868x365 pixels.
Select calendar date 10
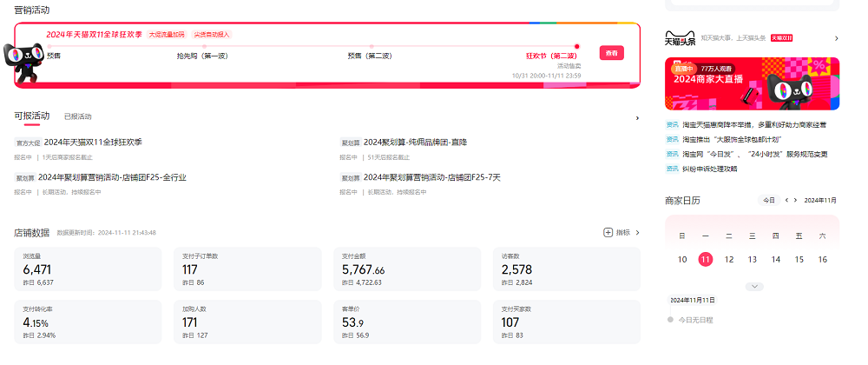click(682, 259)
